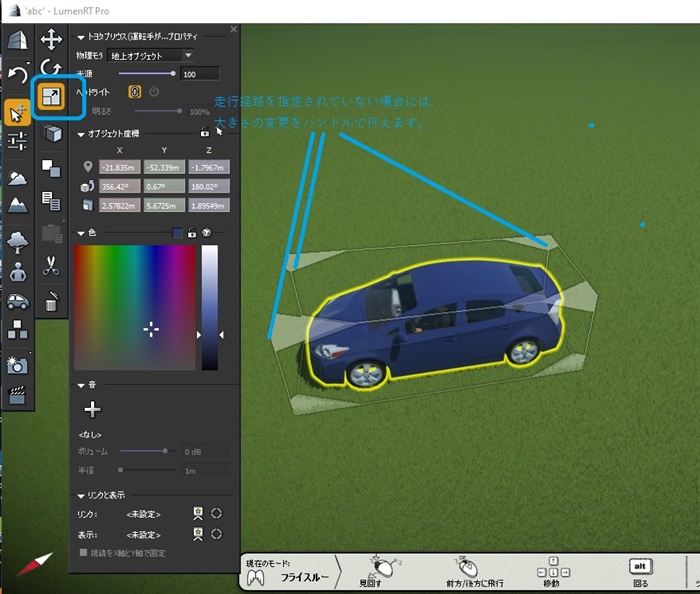Click the sound radius slider handle
This screenshot has height=594, width=700.
point(121,470)
